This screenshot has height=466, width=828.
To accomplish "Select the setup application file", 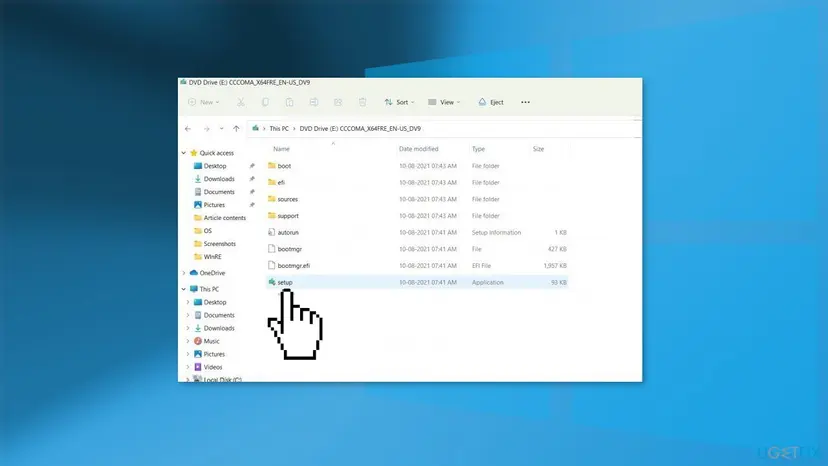I will [417, 282].
